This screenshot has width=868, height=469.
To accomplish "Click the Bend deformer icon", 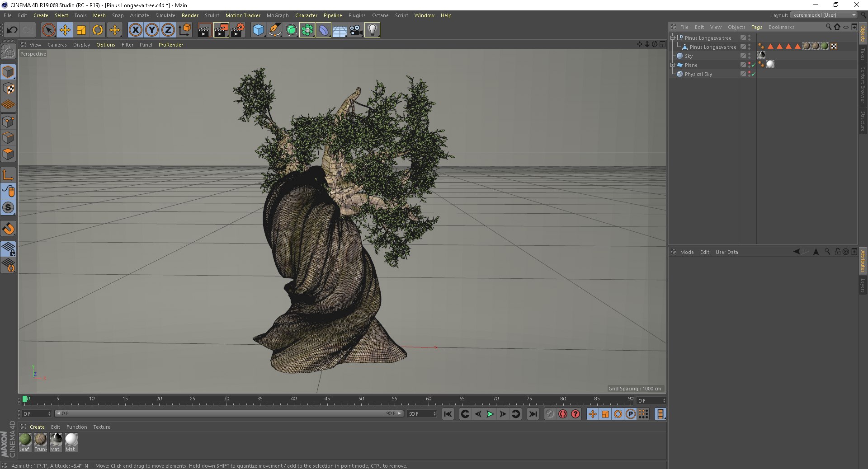I will [x=323, y=30].
